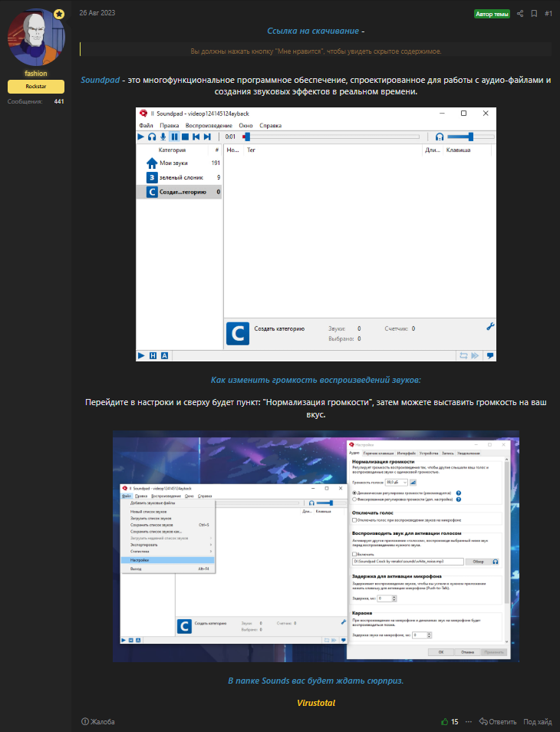Skip to previous sound in large Soundpad toolbar

click(x=196, y=137)
